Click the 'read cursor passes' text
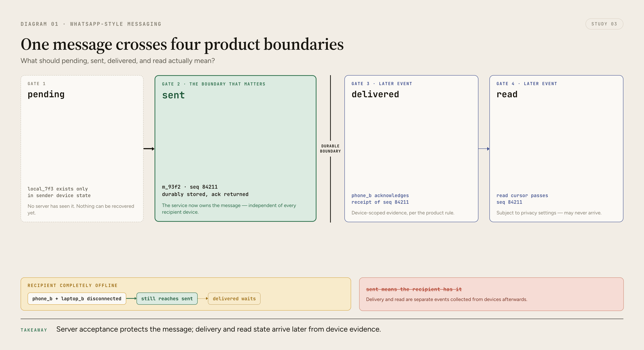The image size is (644, 350). coord(522,195)
